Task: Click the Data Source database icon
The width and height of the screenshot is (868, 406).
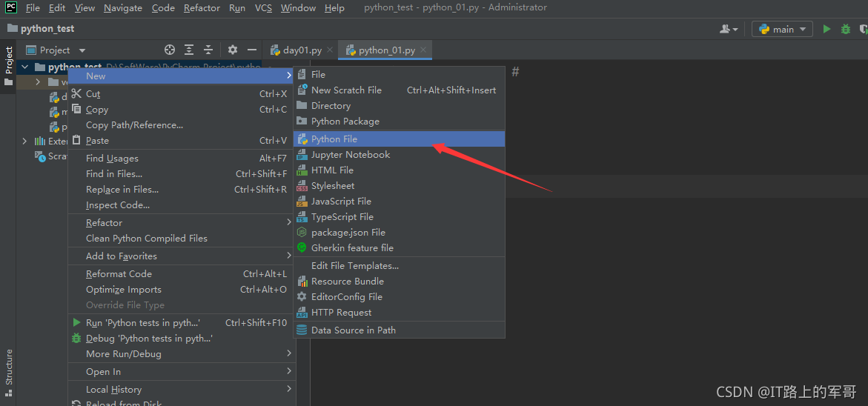Action: [x=302, y=330]
